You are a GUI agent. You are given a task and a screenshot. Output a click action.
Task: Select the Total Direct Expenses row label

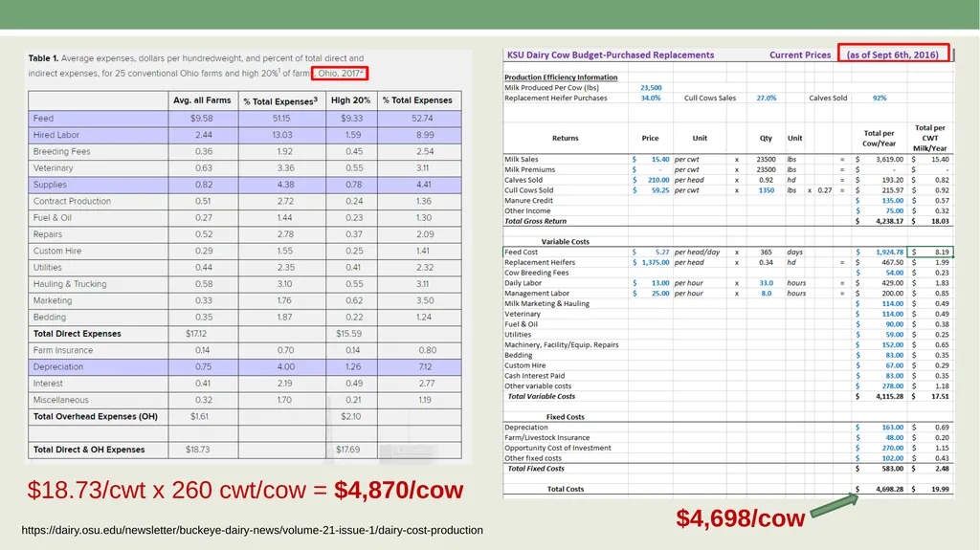coord(78,334)
